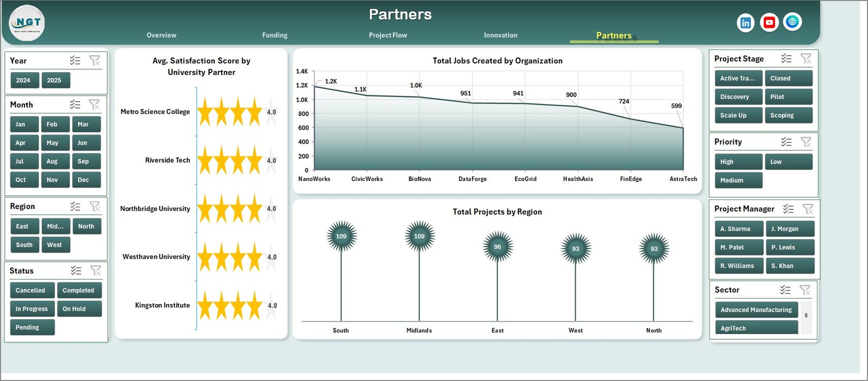Toggle multi-select in Project Manager slicer
Image resolution: width=868 pixels, height=381 pixels.
tap(788, 209)
